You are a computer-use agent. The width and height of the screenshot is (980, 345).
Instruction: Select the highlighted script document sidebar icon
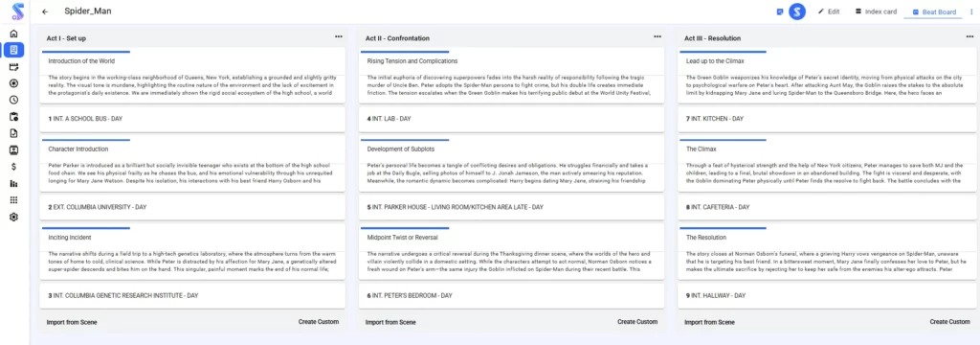click(13, 50)
